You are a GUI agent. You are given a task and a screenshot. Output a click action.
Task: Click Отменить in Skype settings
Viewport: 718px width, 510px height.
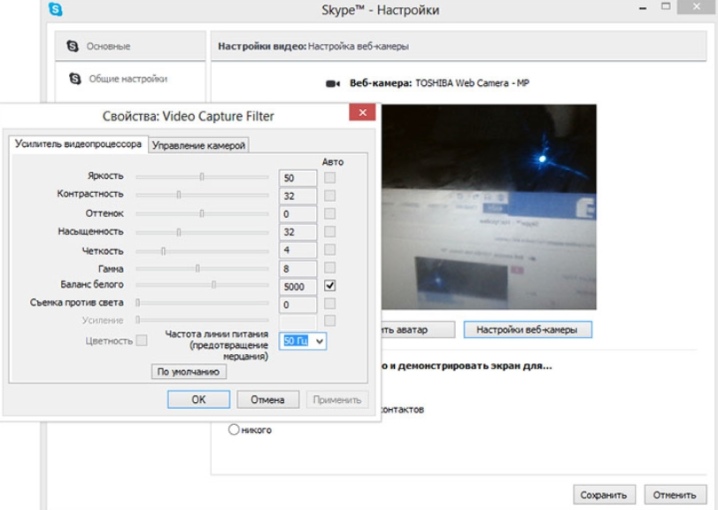click(675, 494)
